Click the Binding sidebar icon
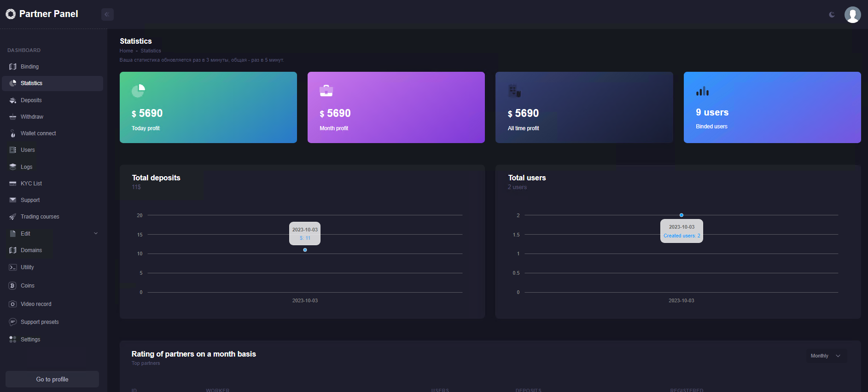Image resolution: width=868 pixels, height=392 pixels. (13, 67)
